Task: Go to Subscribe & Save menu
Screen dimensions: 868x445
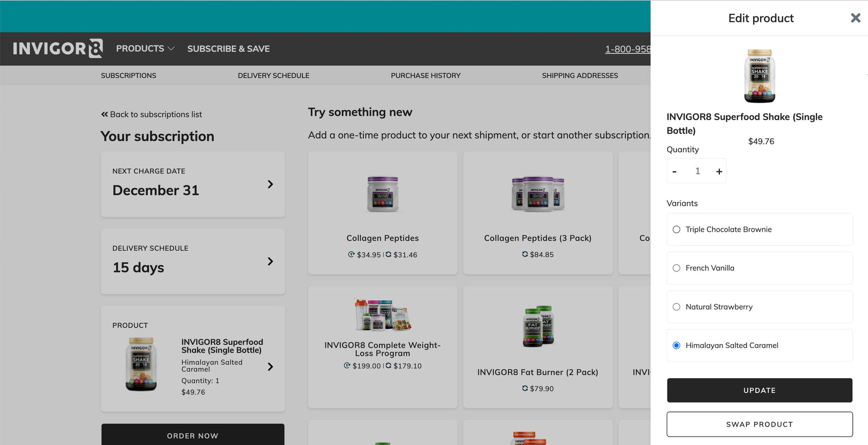Action: 228,48
